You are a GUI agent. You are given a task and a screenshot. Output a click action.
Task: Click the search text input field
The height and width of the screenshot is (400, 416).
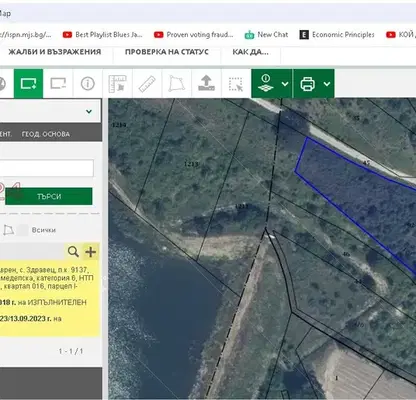coord(46,168)
